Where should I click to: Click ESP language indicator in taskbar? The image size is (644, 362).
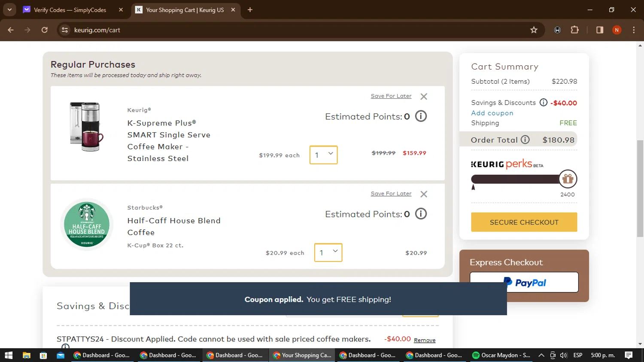pyautogui.click(x=578, y=355)
